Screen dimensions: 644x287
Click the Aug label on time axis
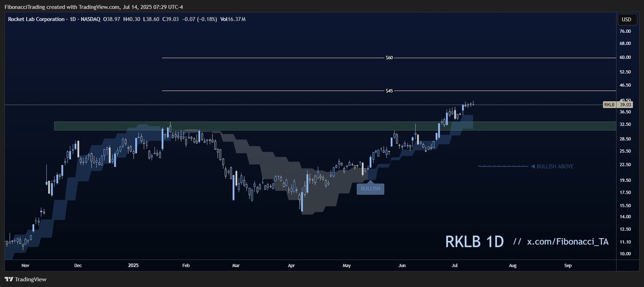click(513, 266)
